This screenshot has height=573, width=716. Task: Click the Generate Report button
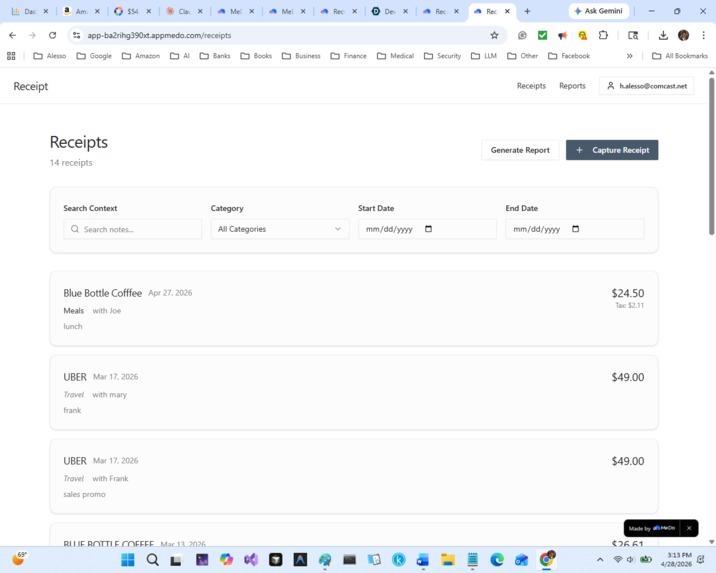[520, 150]
